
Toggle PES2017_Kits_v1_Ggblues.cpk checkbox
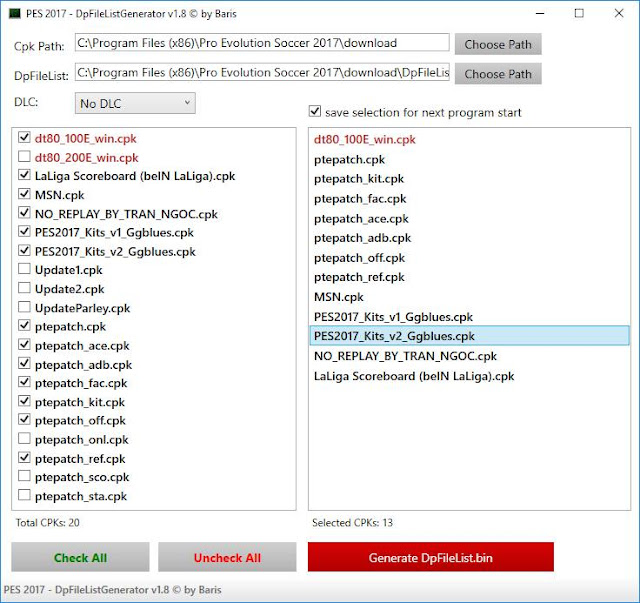point(24,231)
